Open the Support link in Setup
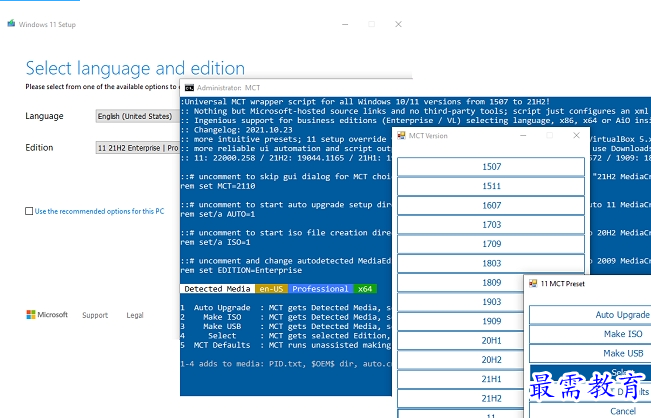Image resolution: width=651 pixels, height=418 pixels. [x=95, y=315]
